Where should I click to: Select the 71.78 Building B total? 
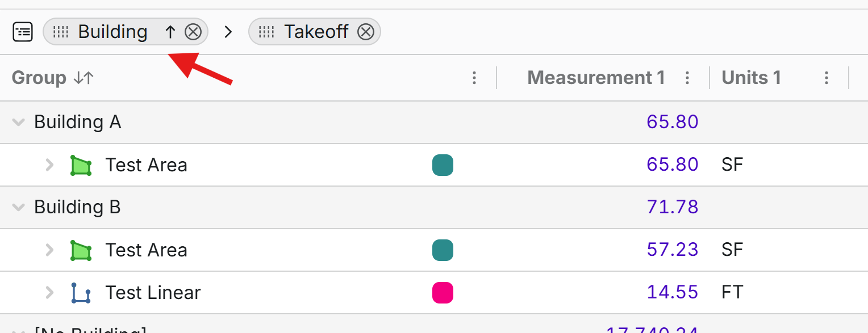[x=673, y=207]
